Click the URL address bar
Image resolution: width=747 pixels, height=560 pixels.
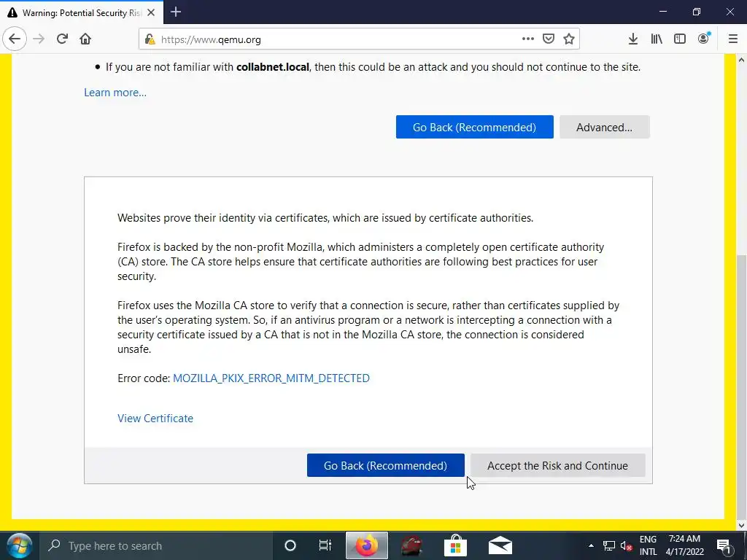338,39
